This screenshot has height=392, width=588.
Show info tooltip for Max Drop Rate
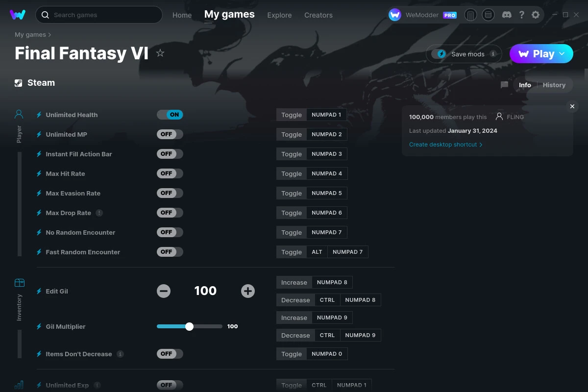pos(99,213)
